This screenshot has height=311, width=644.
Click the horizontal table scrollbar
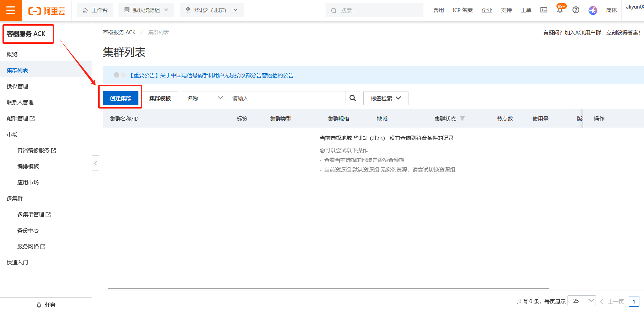[328, 288]
